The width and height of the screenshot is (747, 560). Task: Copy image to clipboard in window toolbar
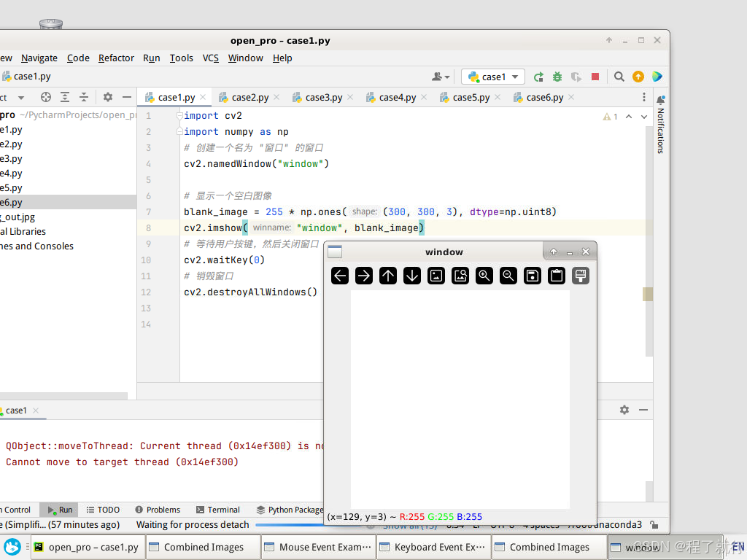(x=557, y=276)
